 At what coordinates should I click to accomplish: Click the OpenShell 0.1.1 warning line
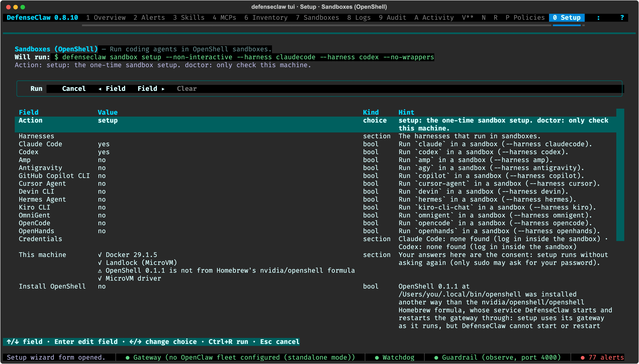[x=226, y=271]
